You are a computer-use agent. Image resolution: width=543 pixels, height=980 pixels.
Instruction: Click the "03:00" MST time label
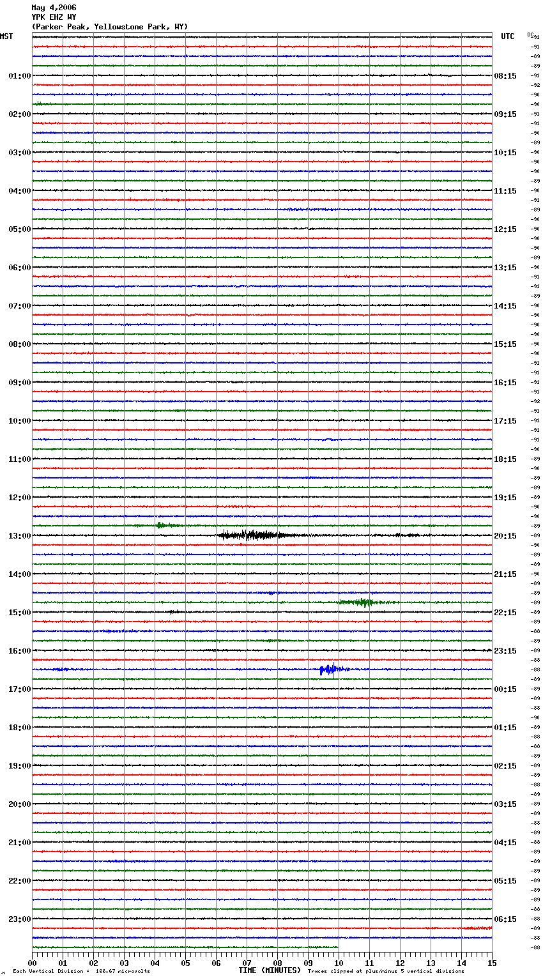tap(20, 153)
